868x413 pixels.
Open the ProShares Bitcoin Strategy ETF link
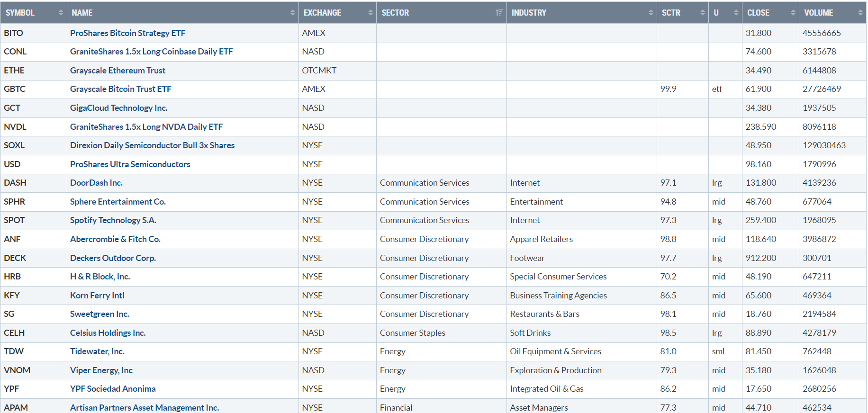point(127,33)
